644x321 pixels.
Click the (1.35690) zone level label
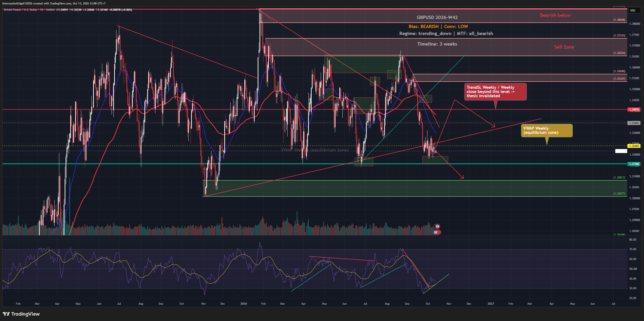pos(619,71)
